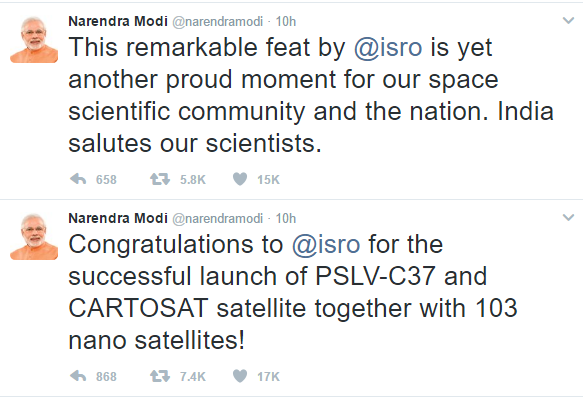Reply to the PSLV-C37 congratulations tweet
583x404 pixels.
(78, 376)
